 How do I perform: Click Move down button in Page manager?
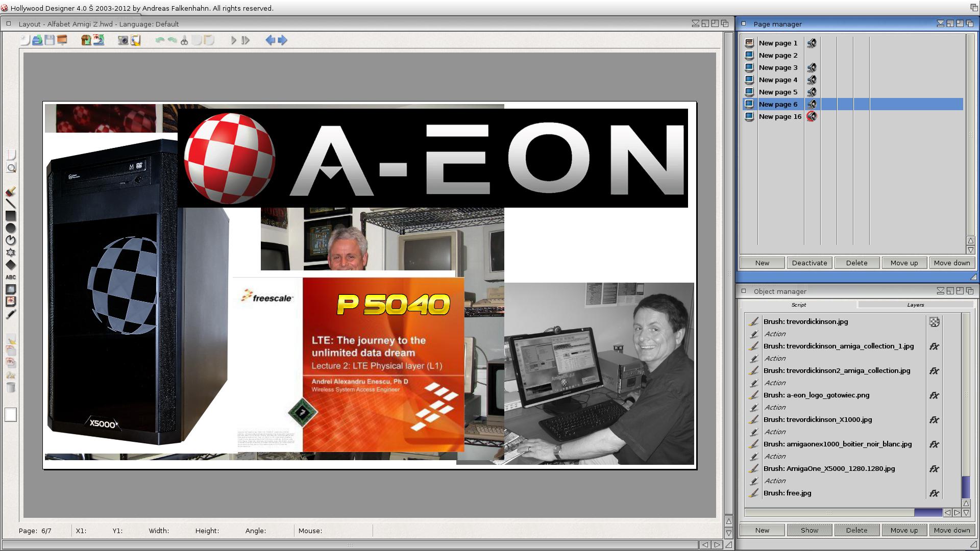951,263
